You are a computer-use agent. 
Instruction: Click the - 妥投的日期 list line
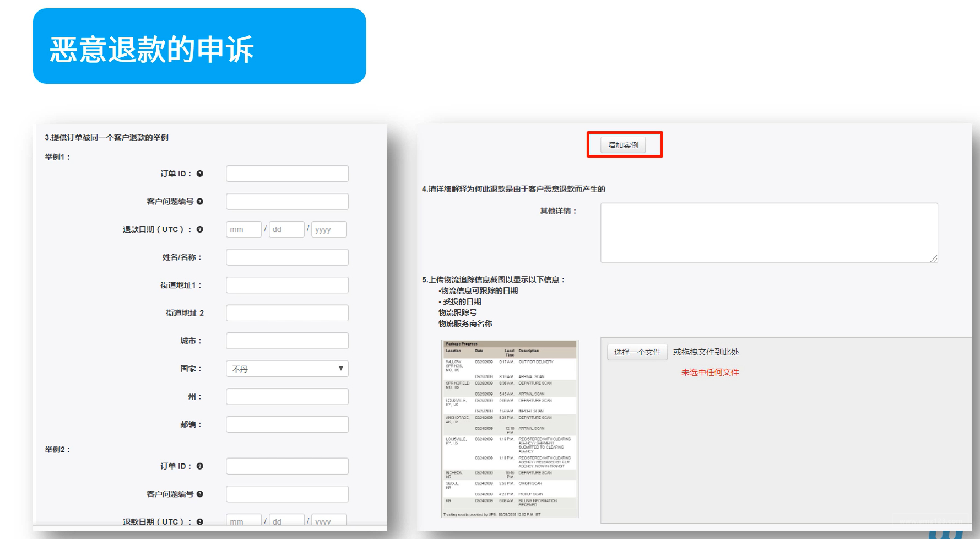[460, 301]
